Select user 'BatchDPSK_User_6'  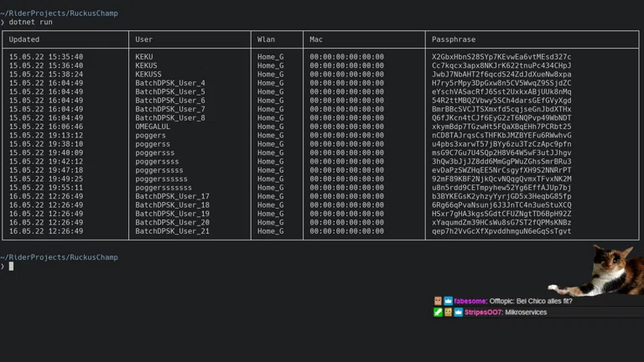click(170, 101)
